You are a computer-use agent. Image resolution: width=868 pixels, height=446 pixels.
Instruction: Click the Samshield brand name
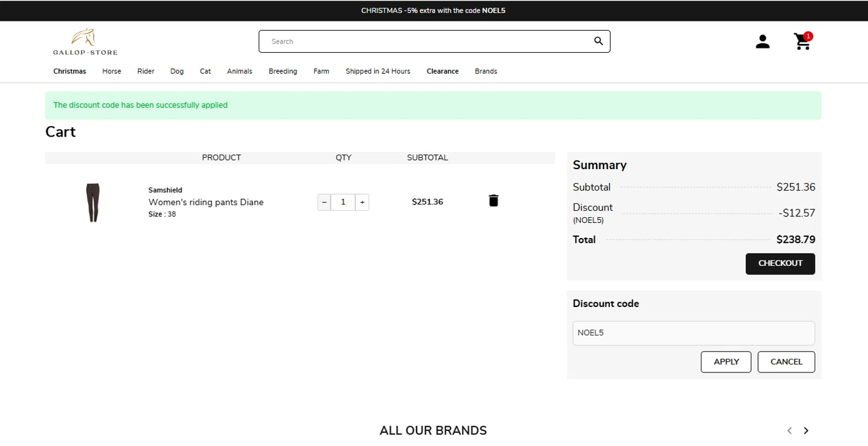(165, 190)
